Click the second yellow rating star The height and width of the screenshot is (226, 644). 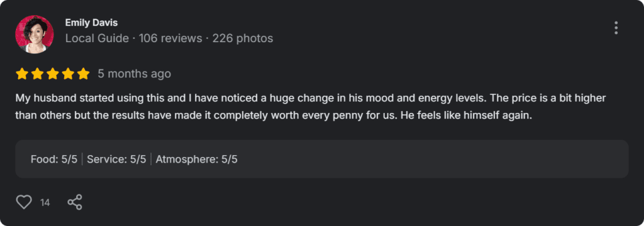pos(37,74)
